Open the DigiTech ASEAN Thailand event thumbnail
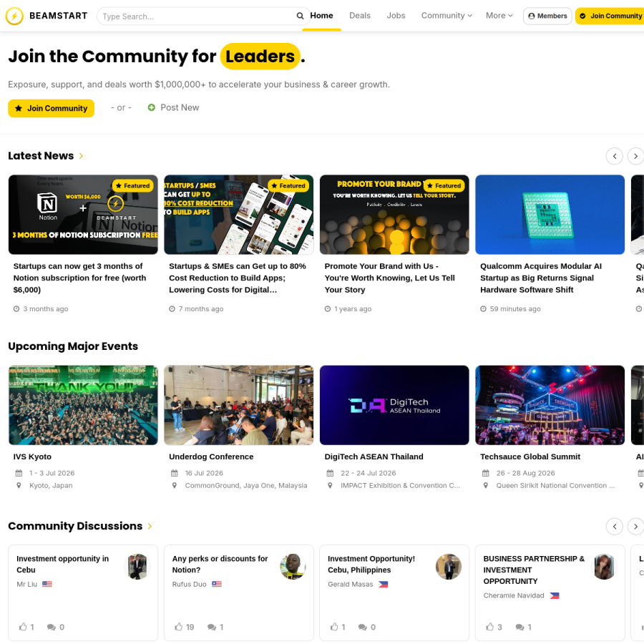This screenshot has height=644, width=644. click(394, 405)
